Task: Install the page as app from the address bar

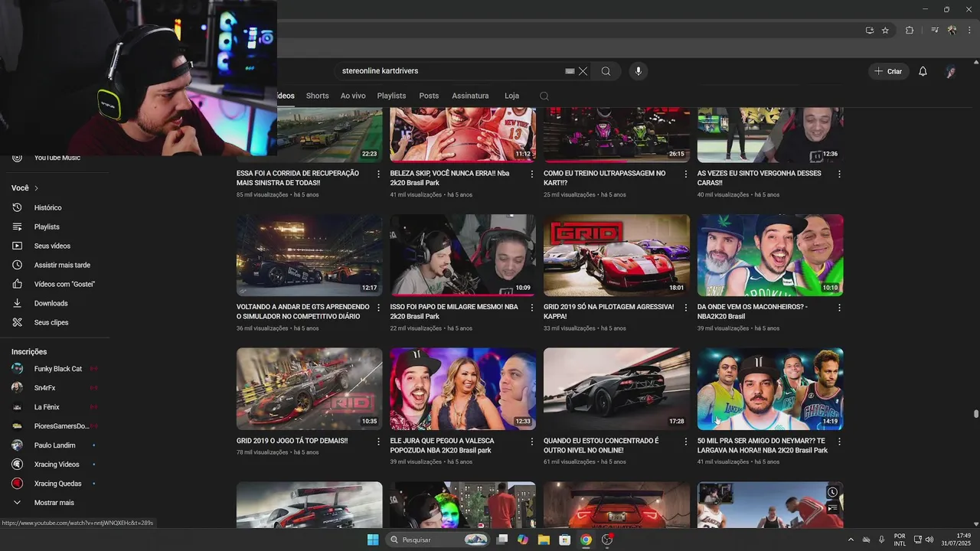Action: tap(869, 30)
